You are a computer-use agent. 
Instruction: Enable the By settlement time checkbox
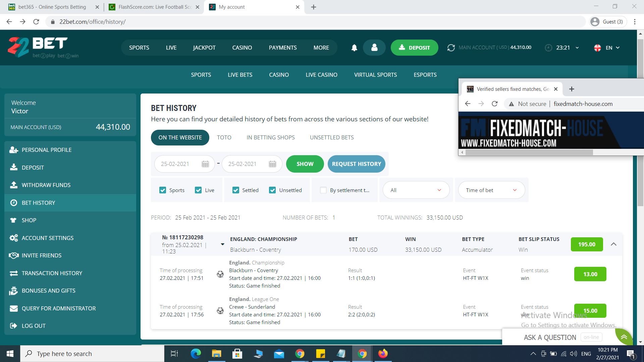(x=323, y=190)
